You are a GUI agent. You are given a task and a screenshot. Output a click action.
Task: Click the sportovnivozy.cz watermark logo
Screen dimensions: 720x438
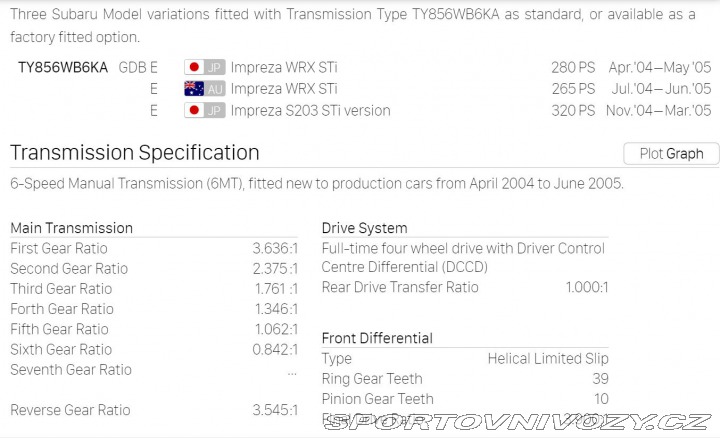tap(518, 422)
